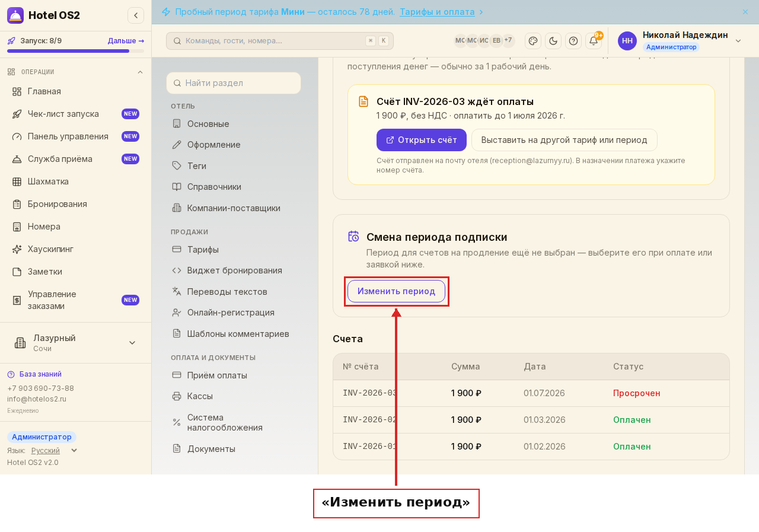Open Виджет бронирования settings
Screen dimensions: 759x532
234,270
